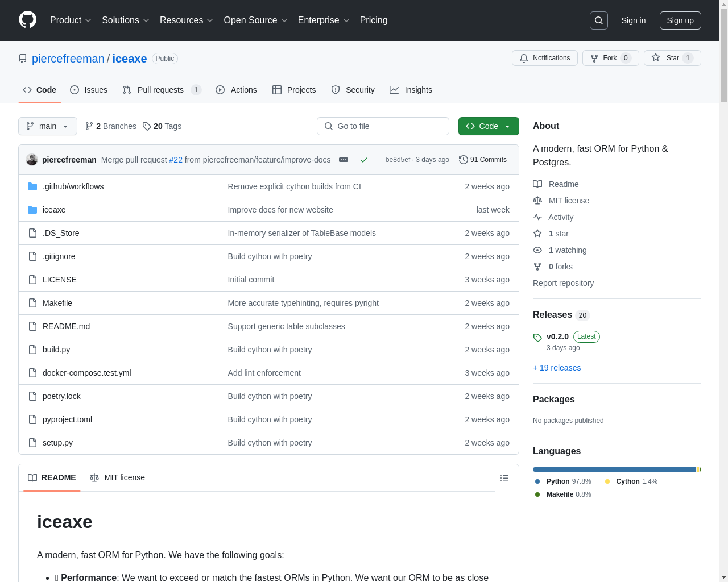728x582 pixels.
Task: Open the Python 97.8% language link
Action: pos(563,481)
